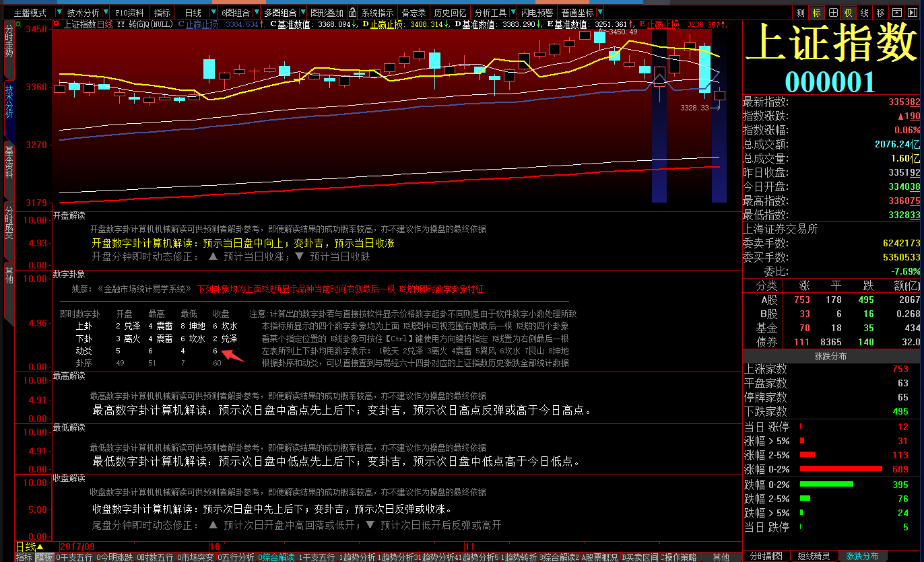Open 系统指示 toolbar item
The image size is (924, 562).
pos(377,13)
